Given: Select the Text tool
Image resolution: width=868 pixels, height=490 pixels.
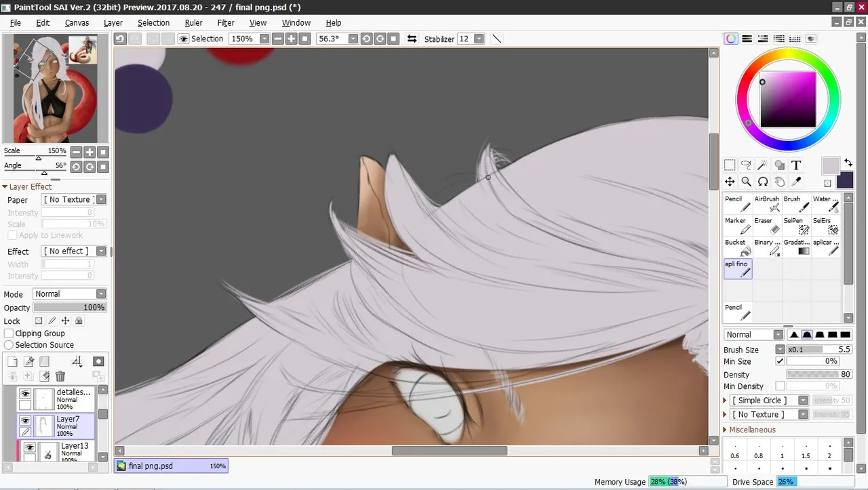Looking at the screenshot, I should tap(796, 165).
